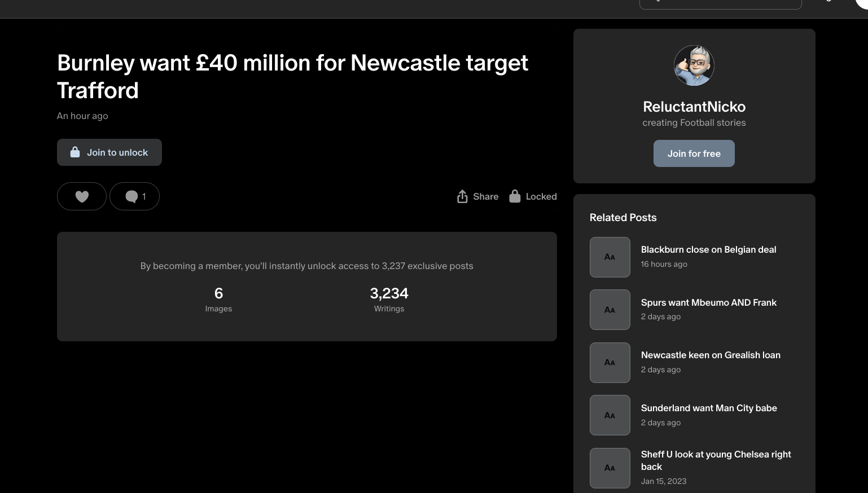Click the search field in top bar
The width and height of the screenshot is (868, 493).
pos(721,5)
